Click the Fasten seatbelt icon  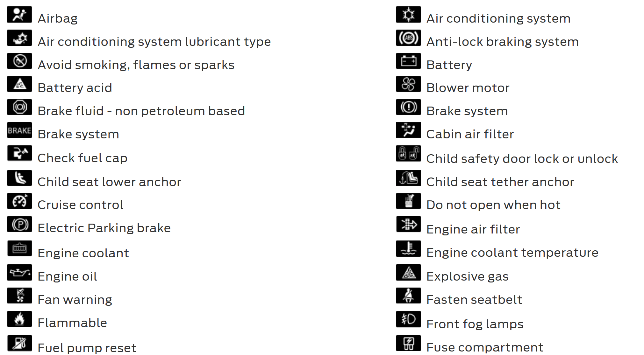coord(408,296)
